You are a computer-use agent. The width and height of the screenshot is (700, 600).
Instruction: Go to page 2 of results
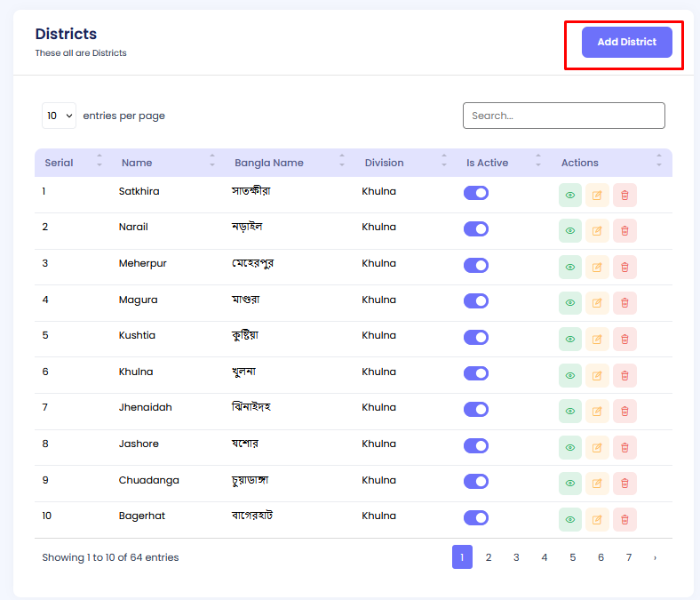(489, 557)
